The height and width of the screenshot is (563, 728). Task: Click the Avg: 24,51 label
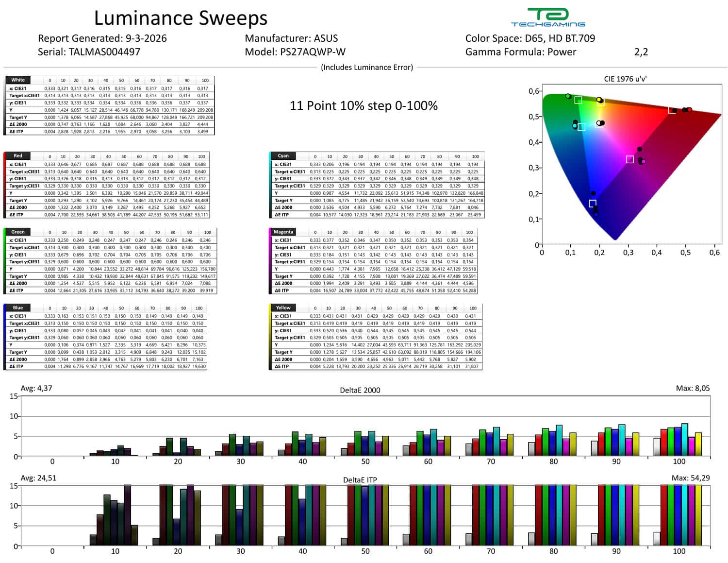pos(38,478)
